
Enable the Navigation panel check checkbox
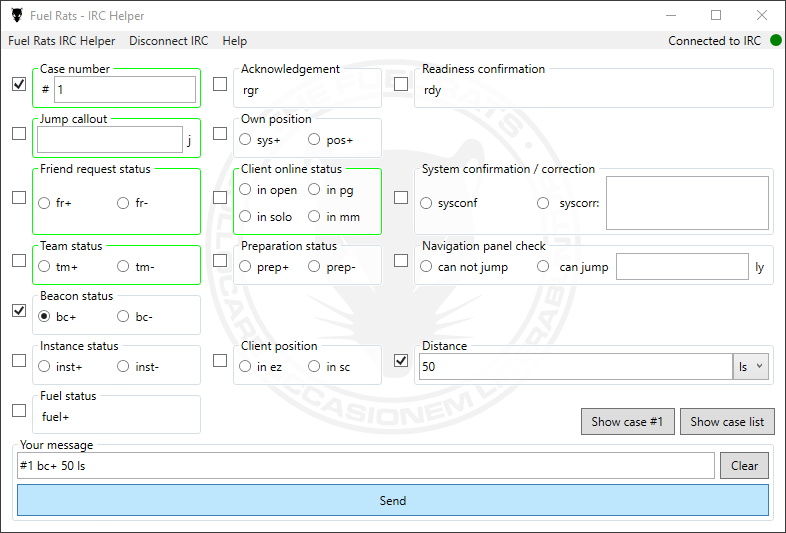(x=401, y=261)
